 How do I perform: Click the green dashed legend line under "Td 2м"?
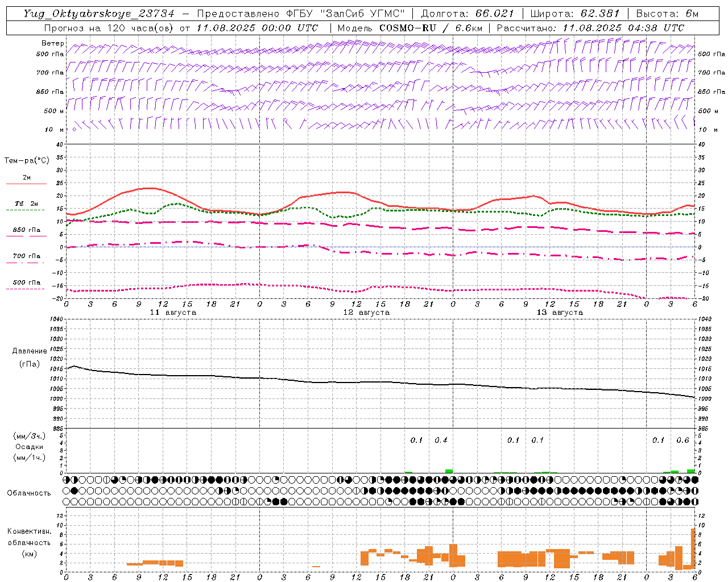point(26,210)
